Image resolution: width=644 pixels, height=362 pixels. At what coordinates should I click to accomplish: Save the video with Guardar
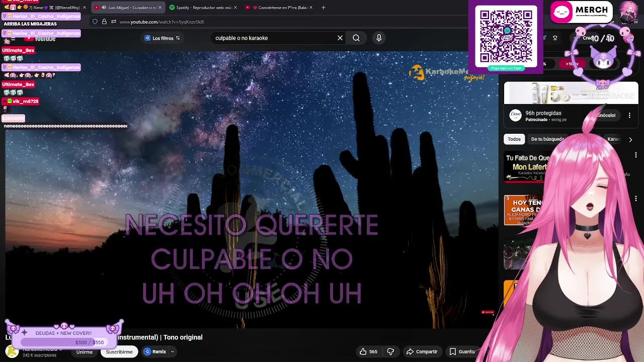463,351
